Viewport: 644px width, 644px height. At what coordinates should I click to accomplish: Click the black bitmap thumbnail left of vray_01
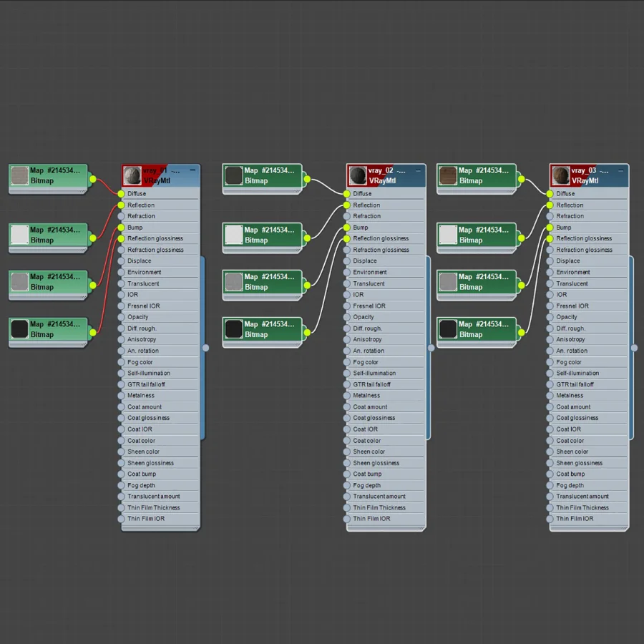click(x=19, y=329)
